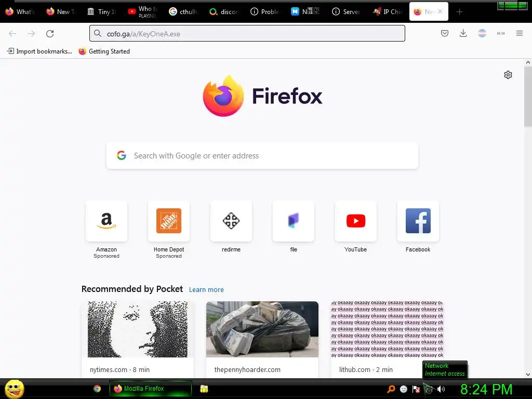Viewport: 532px width, 399px height.
Task: Switch to the cthulh Google tab
Action: point(183,12)
